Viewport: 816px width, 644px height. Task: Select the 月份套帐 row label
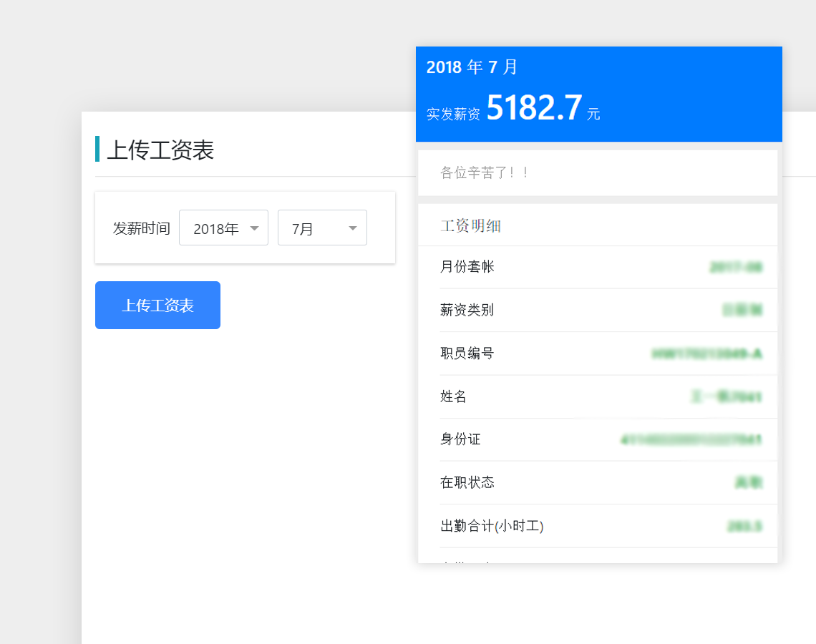467,267
